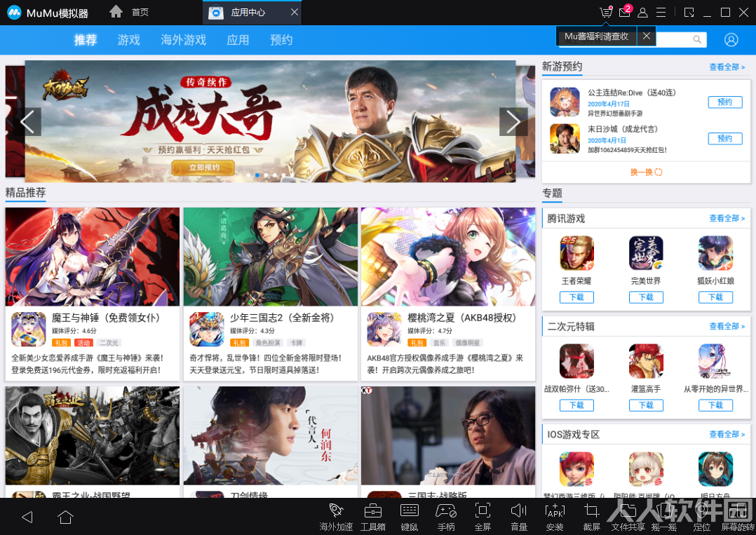This screenshot has height=535, width=756.
Task: Download 狐妖小红娘 with 下载 button
Action: click(715, 297)
